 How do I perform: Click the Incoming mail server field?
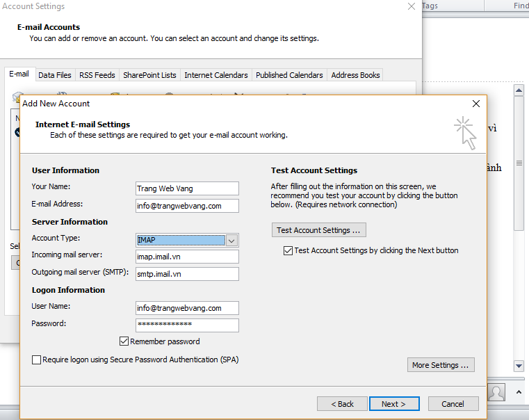(187, 257)
